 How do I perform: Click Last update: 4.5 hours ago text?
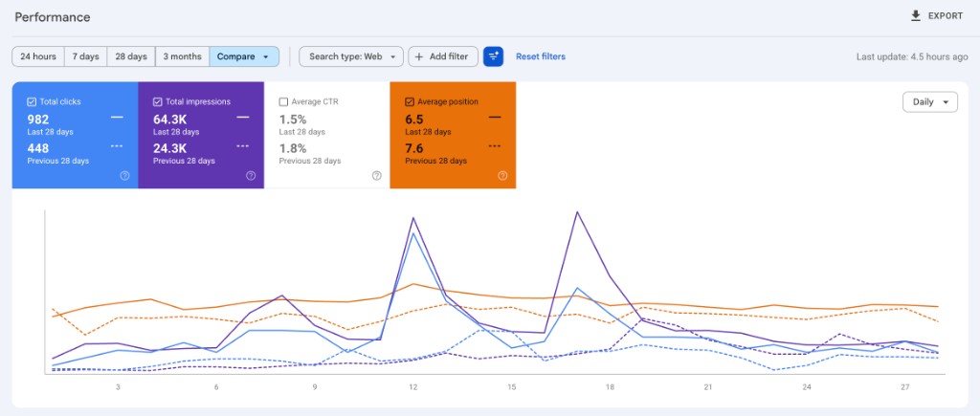click(912, 56)
